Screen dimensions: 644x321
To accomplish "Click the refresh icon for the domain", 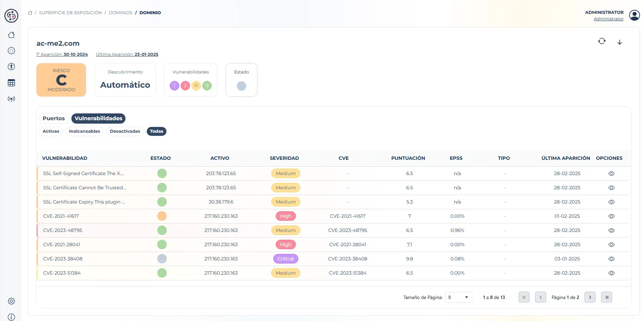I will coord(602,41).
